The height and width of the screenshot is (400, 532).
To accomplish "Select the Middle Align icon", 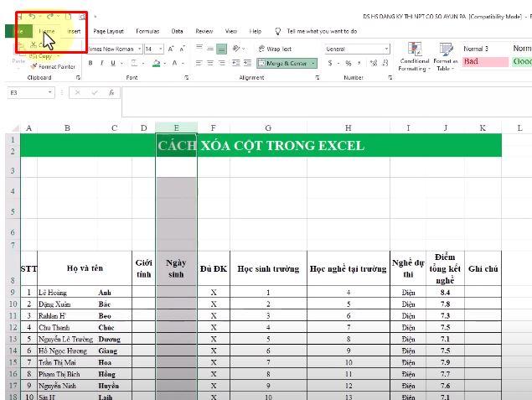I will (x=210, y=49).
